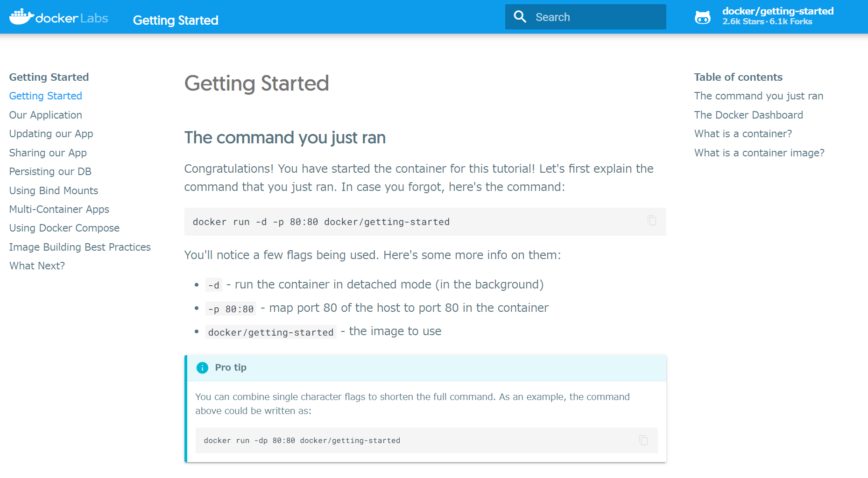The image size is (868, 478).
Task: Jump to What is a container image?
Action: pos(759,153)
